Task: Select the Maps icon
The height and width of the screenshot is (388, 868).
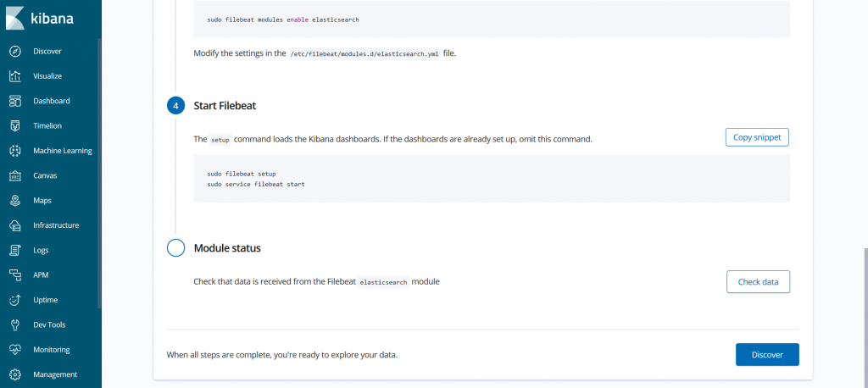Action: [15, 201]
